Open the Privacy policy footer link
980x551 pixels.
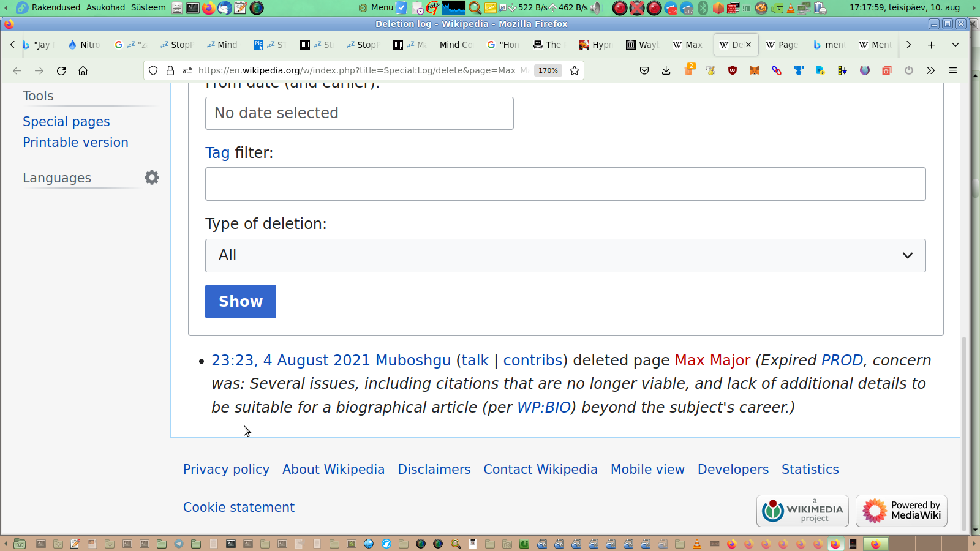coord(226,470)
